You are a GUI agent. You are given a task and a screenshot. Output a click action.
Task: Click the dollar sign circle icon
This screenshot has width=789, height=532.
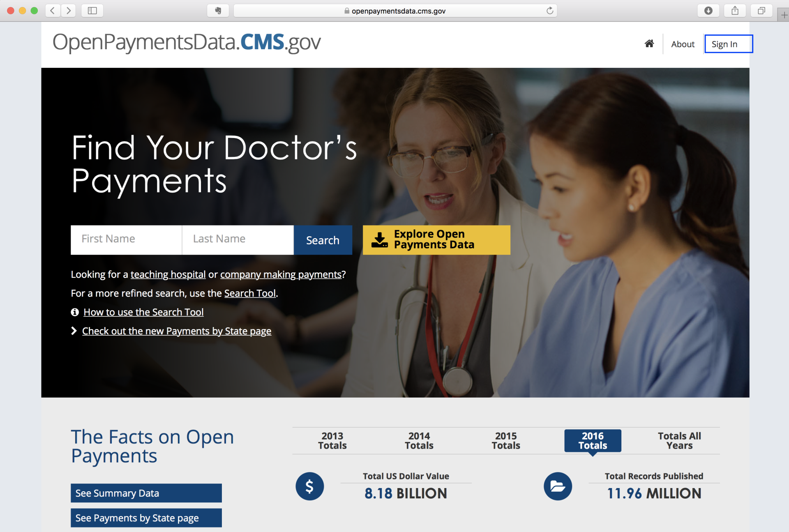pyautogui.click(x=309, y=486)
